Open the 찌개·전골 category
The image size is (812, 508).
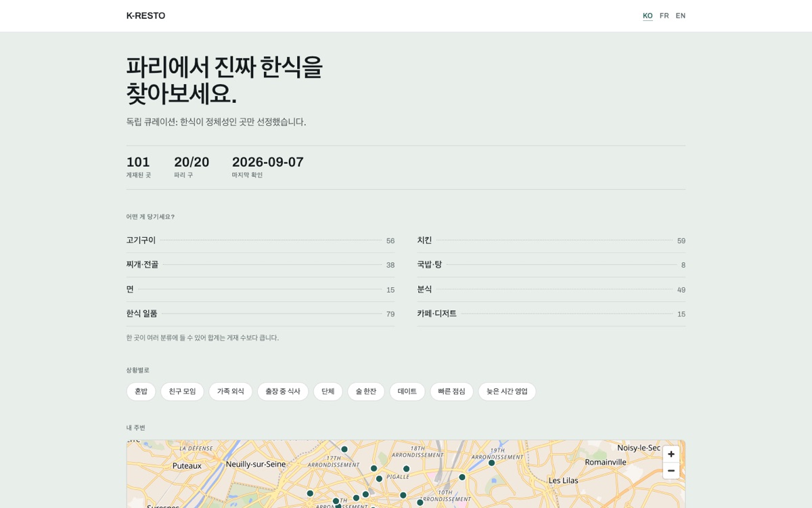pos(261,265)
